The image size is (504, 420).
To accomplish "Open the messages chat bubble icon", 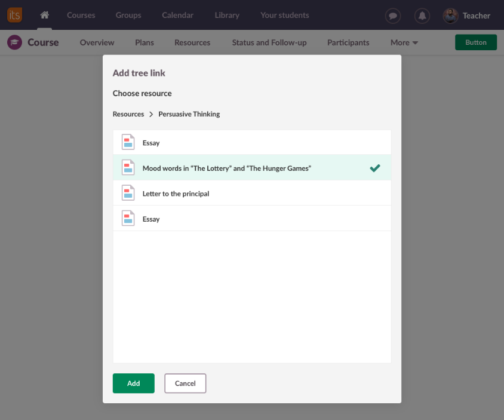I will coord(392,16).
